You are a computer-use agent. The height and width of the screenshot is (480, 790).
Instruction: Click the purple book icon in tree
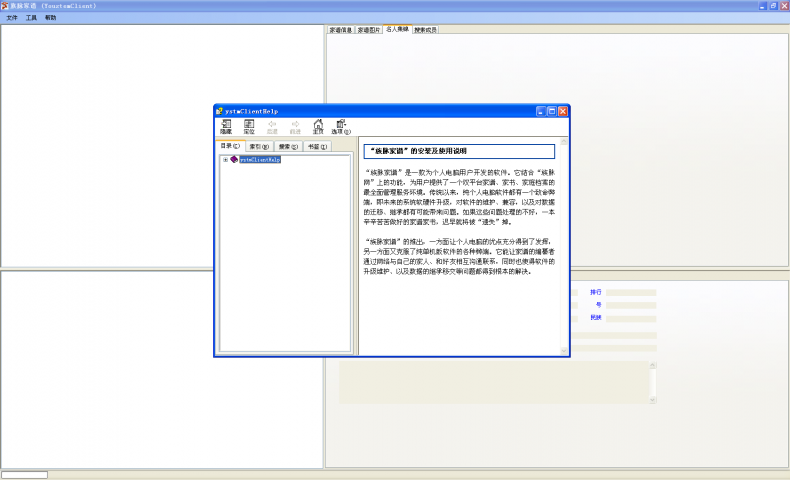tap(234, 159)
